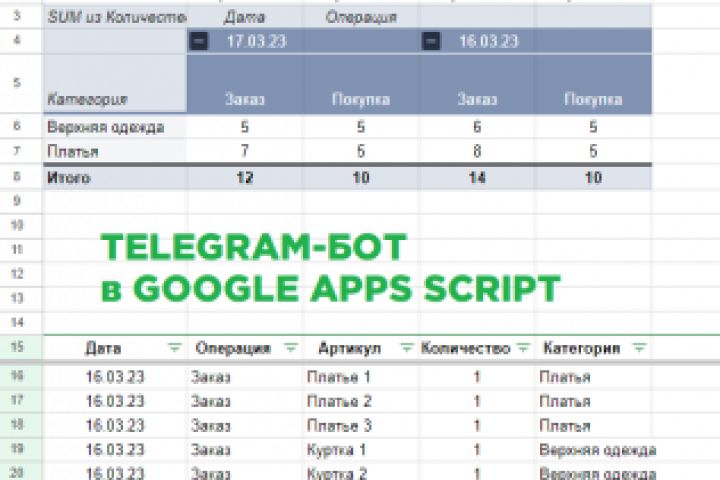The height and width of the screenshot is (480, 720).
Task: Select Итого value 14
Action: pyautogui.click(x=477, y=177)
